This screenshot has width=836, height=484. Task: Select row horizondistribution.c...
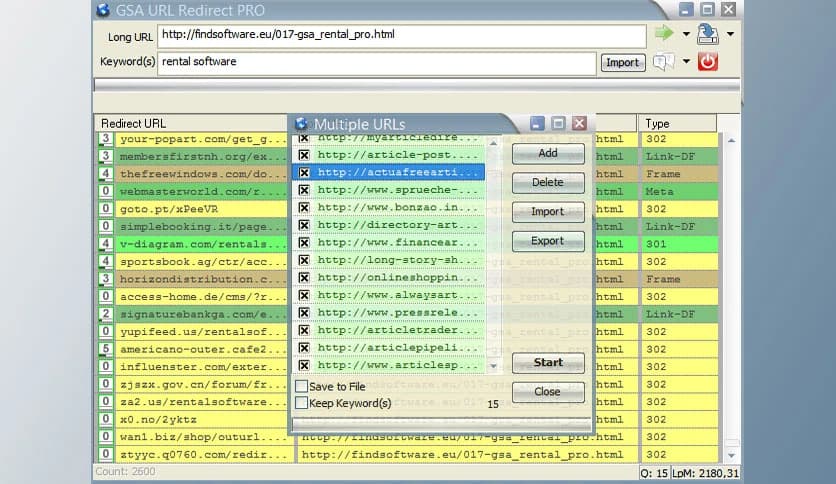click(203, 279)
